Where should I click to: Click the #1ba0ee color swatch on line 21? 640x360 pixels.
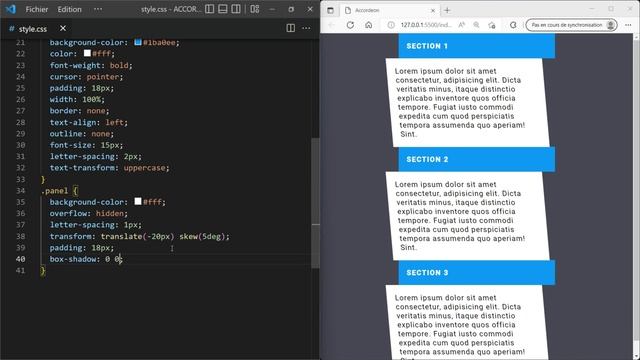[x=138, y=42]
